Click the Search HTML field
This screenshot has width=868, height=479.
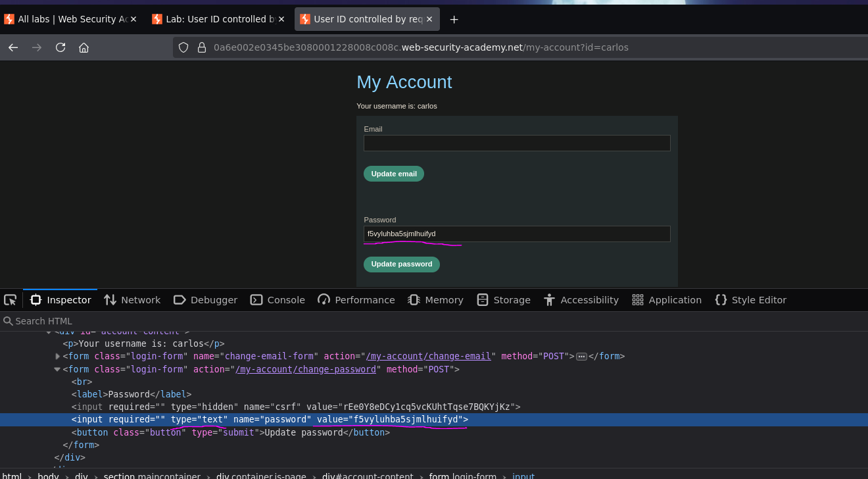[434, 321]
